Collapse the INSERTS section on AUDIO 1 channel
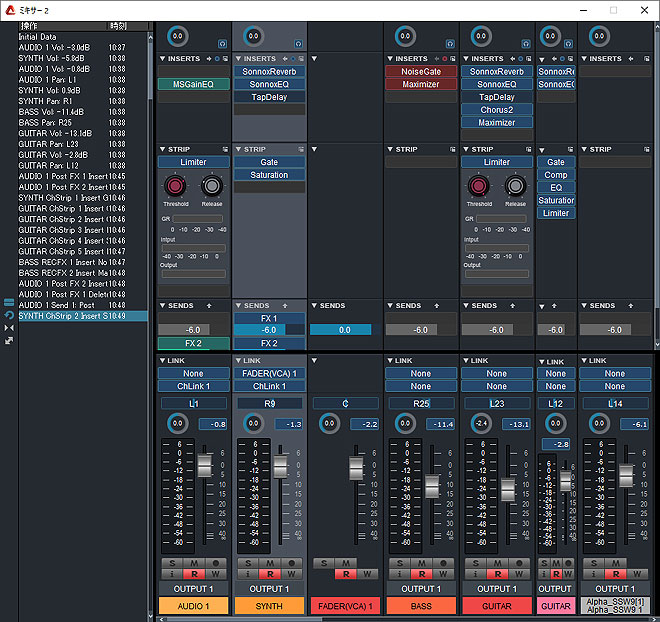This screenshot has width=660, height=622. 164,59
